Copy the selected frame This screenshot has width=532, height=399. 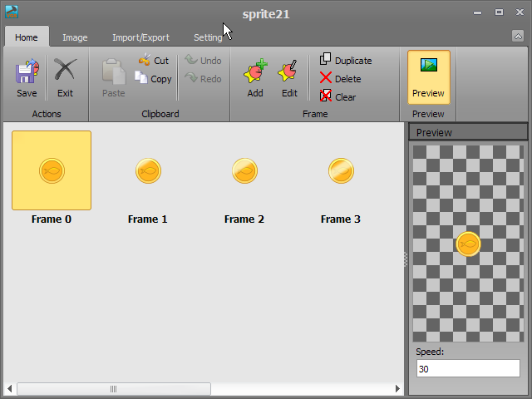pyautogui.click(x=153, y=79)
